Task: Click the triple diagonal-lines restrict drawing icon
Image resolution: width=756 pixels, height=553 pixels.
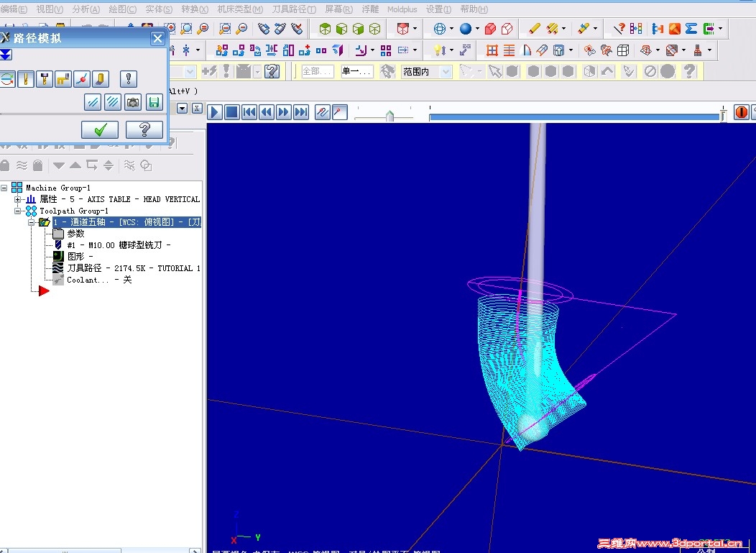Action: 112,102
